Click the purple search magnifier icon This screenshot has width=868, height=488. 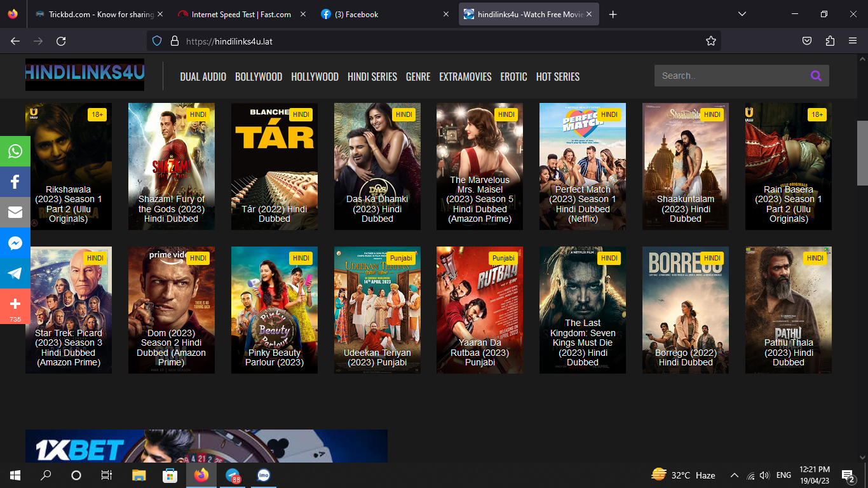[816, 76]
